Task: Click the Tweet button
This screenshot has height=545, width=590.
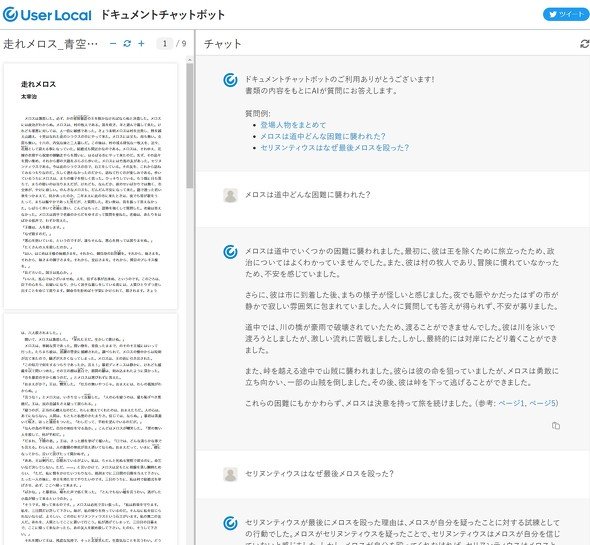Action: click(566, 14)
